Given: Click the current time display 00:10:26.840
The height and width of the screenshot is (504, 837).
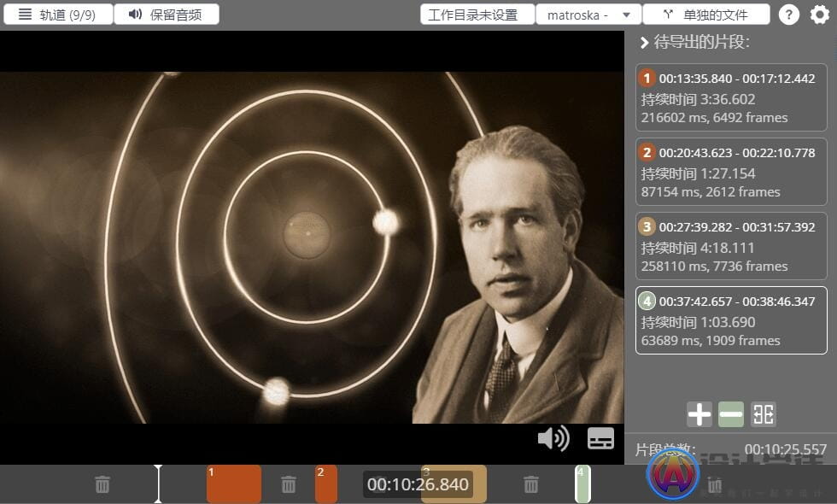Looking at the screenshot, I should click(x=418, y=484).
